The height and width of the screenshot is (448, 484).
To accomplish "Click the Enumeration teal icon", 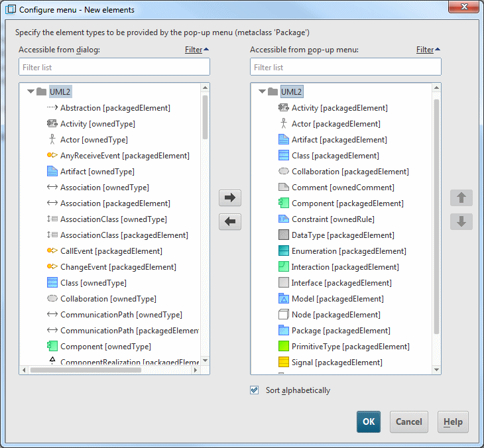I will point(284,251).
